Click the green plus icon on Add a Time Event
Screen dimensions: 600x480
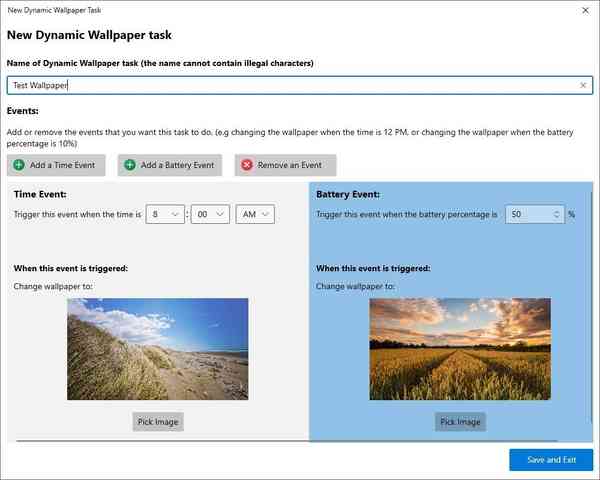(19, 165)
